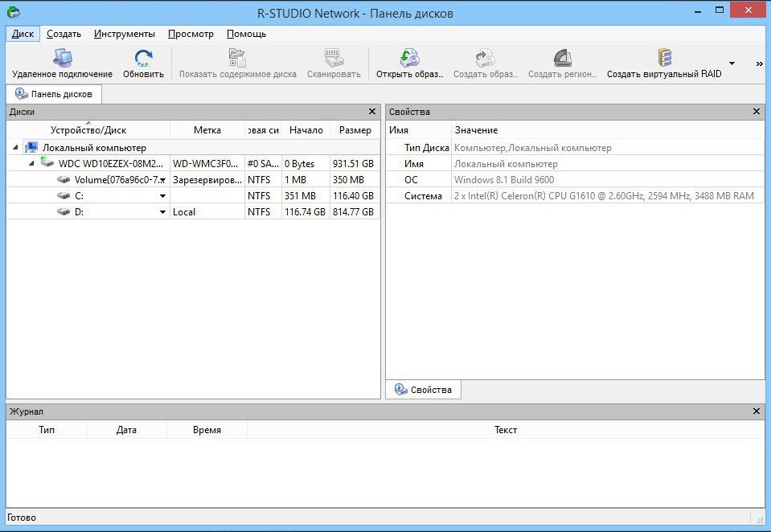Open the Диск menu
The image size is (771, 532).
(23, 34)
